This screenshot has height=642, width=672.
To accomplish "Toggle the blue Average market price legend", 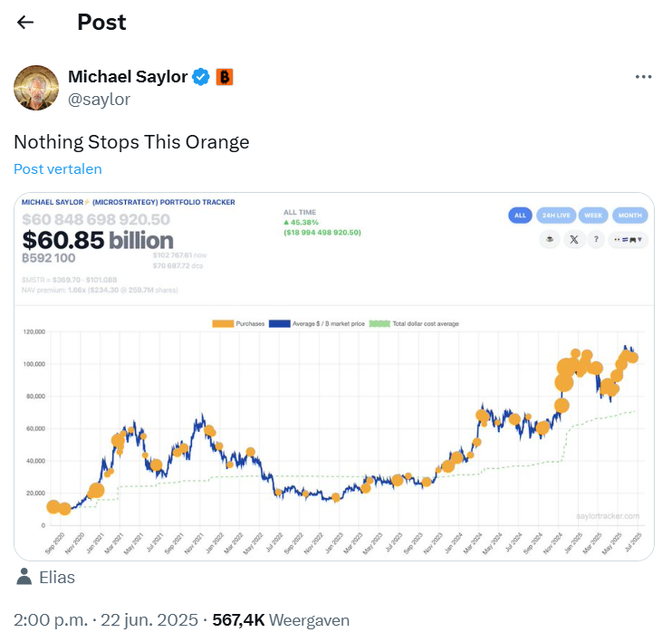I will point(280,323).
